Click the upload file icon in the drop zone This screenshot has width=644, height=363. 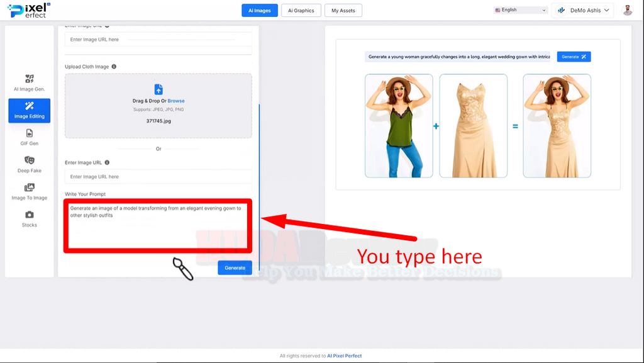(158, 89)
